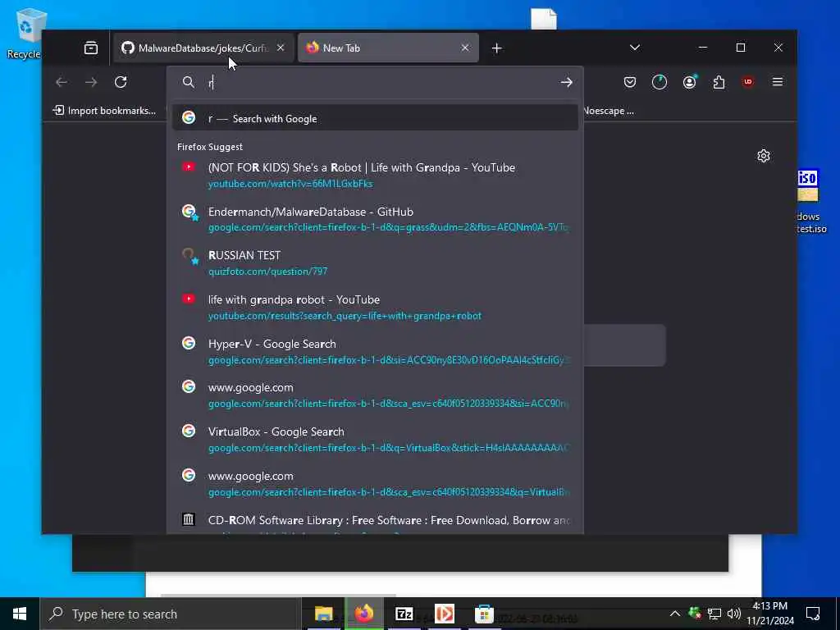Open the Firefox application menu hamburger
Viewport: 840px width, 630px height.
coord(778,82)
